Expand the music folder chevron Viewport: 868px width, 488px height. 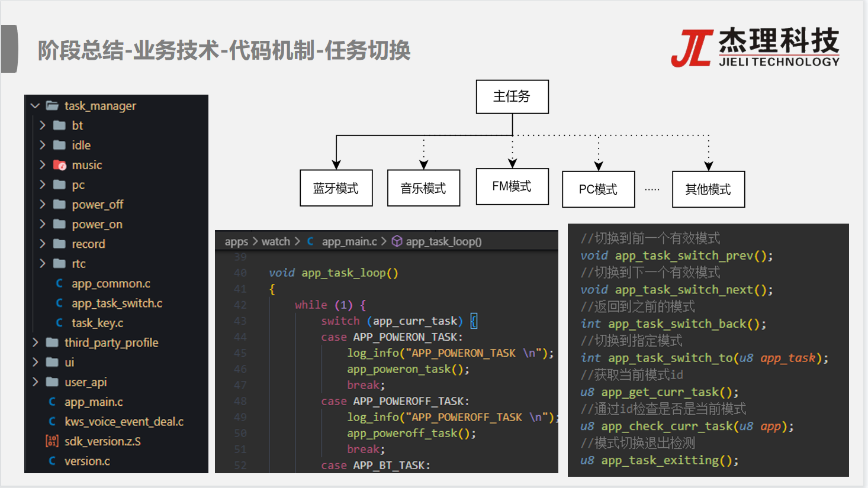(x=43, y=165)
